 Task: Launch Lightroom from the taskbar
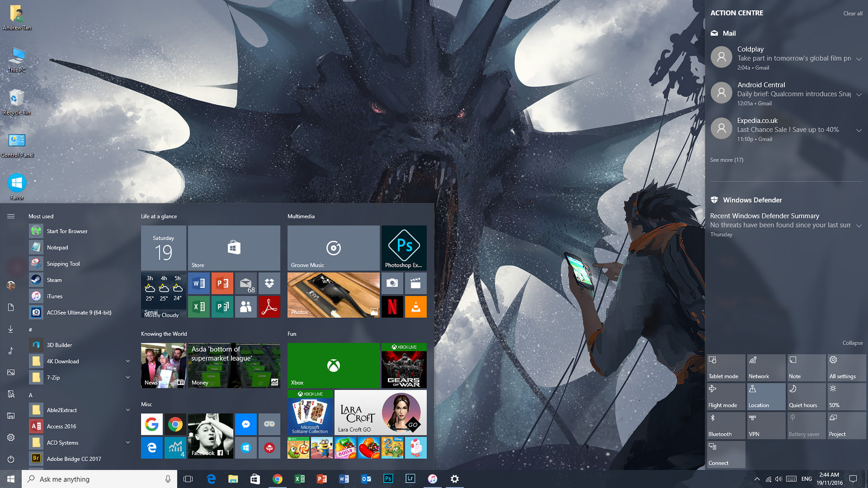(x=410, y=479)
